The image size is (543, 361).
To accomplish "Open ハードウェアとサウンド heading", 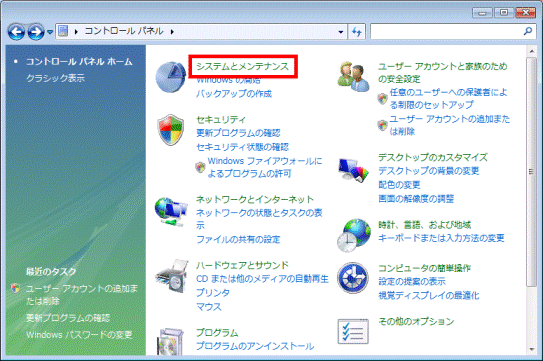I will (242, 265).
